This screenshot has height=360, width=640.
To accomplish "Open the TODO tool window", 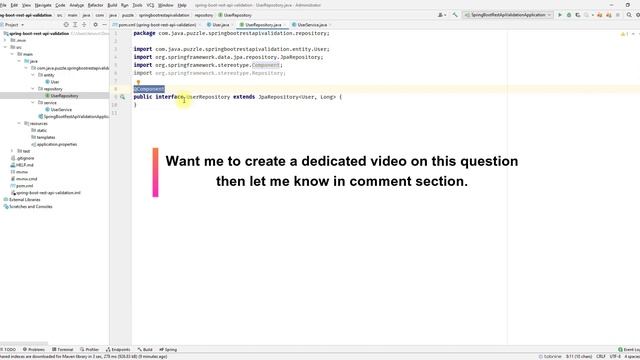I will (9, 350).
